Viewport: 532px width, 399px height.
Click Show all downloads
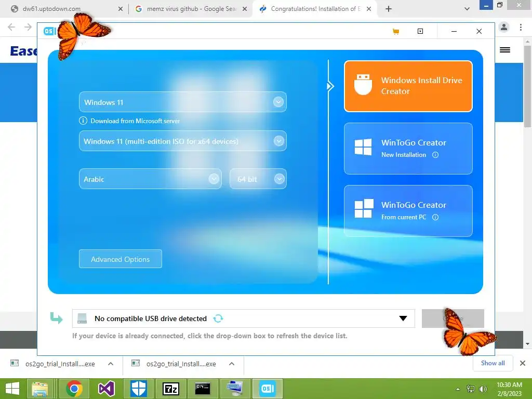click(493, 363)
